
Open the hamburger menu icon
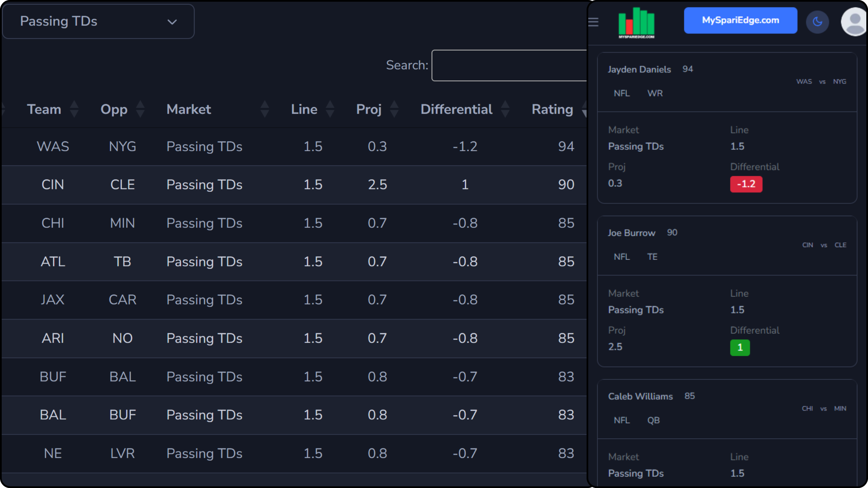[593, 22]
